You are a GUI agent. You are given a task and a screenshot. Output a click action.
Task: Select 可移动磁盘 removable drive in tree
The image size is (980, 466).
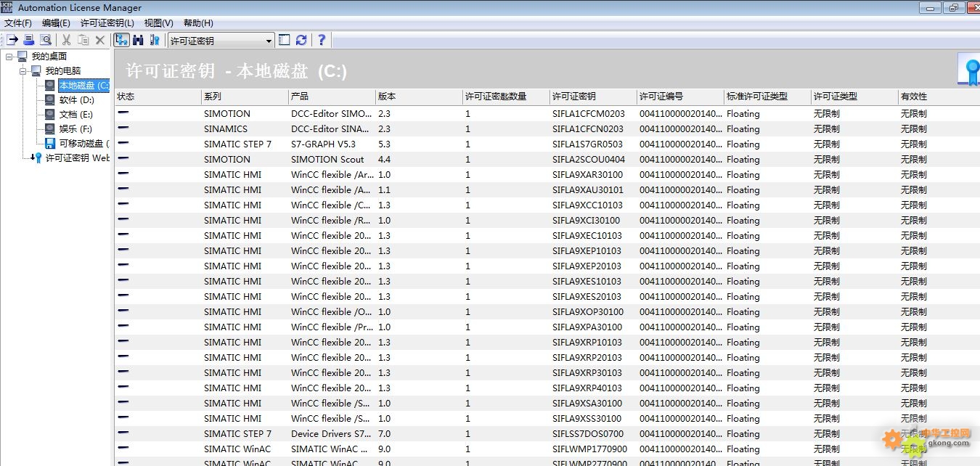coord(84,144)
